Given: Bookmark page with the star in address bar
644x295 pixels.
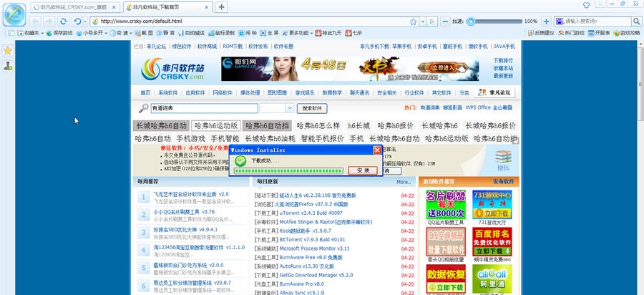Looking at the screenshot, I should (x=413, y=21).
